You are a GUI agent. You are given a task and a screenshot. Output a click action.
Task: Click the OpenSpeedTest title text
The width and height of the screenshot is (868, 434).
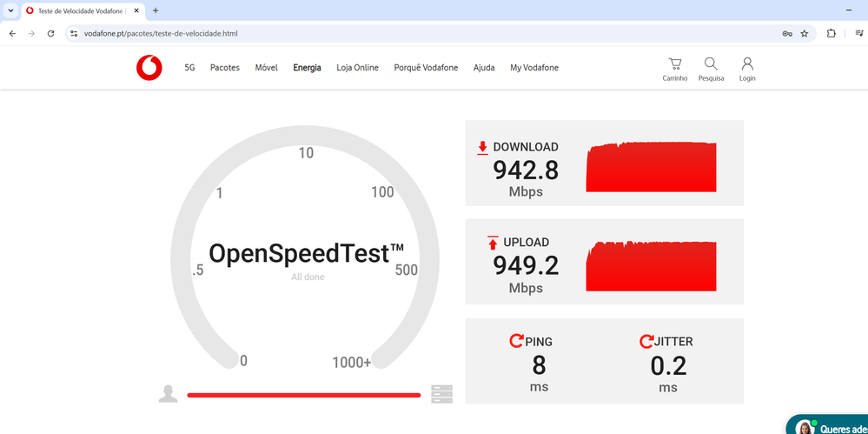point(306,253)
